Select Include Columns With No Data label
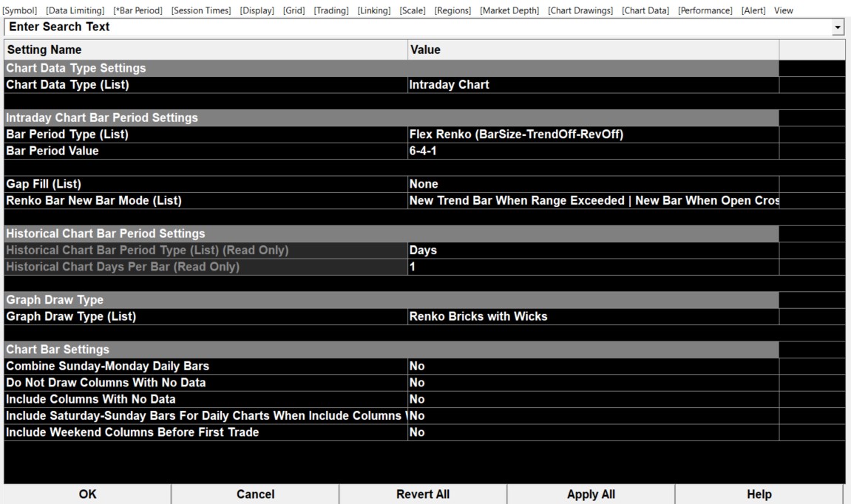Screen dimensions: 851x504 [206, 399]
